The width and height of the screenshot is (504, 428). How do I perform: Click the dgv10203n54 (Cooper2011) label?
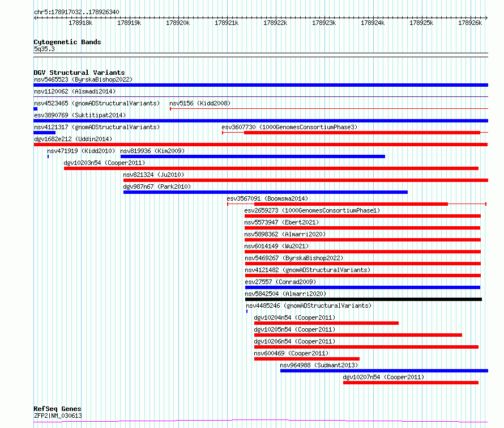point(104,163)
